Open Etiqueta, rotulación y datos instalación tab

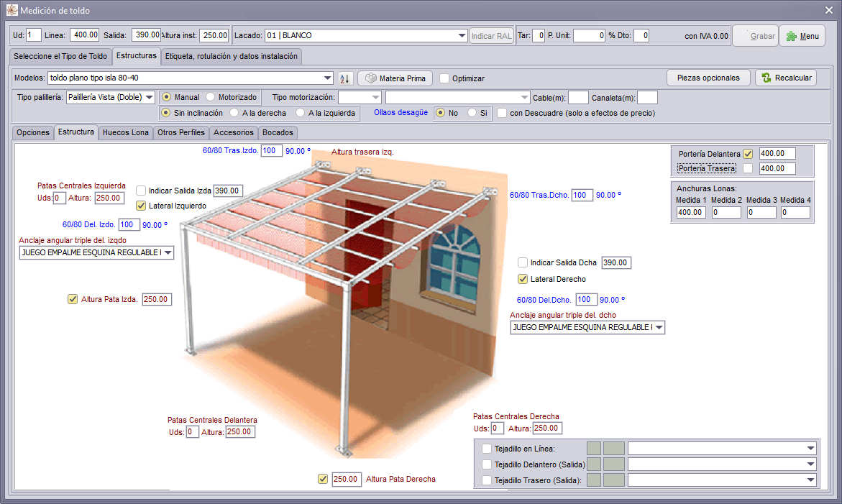(x=232, y=56)
